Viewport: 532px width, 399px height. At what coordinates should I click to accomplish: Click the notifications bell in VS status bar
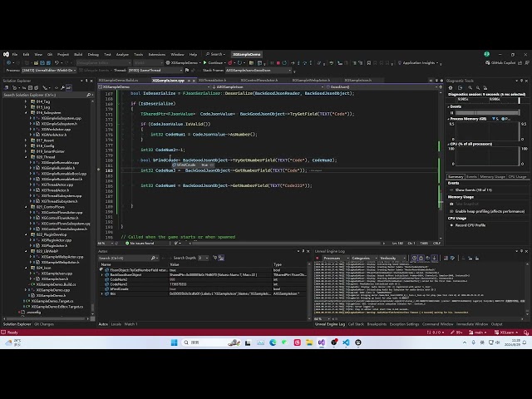pyautogui.click(x=526, y=332)
